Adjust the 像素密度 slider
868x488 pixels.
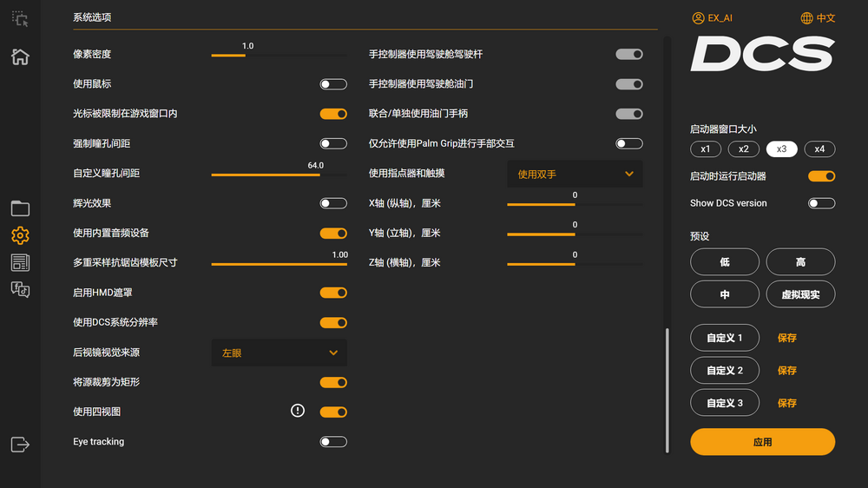point(246,55)
